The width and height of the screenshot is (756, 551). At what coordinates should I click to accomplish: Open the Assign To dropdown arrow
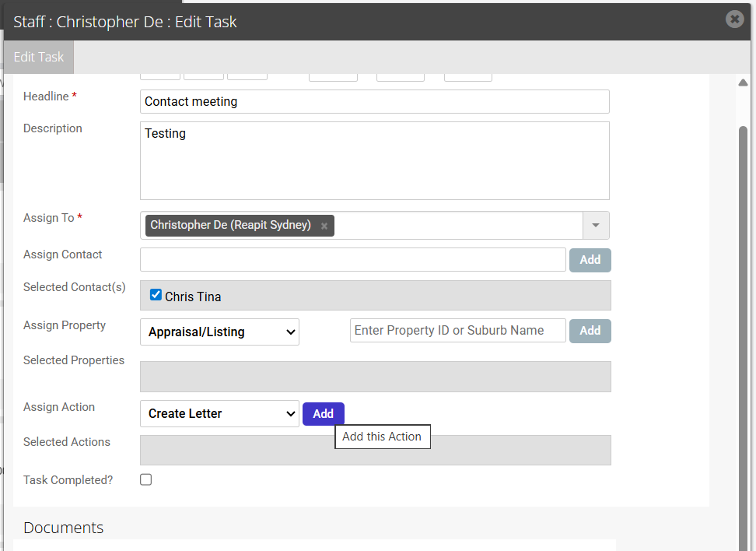[x=596, y=226]
